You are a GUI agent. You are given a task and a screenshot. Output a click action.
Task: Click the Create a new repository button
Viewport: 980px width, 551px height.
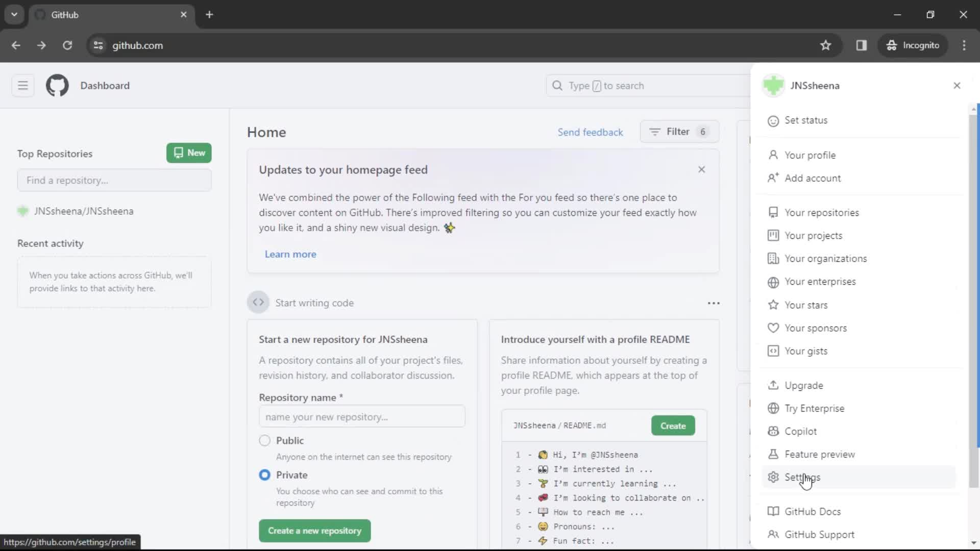click(314, 531)
